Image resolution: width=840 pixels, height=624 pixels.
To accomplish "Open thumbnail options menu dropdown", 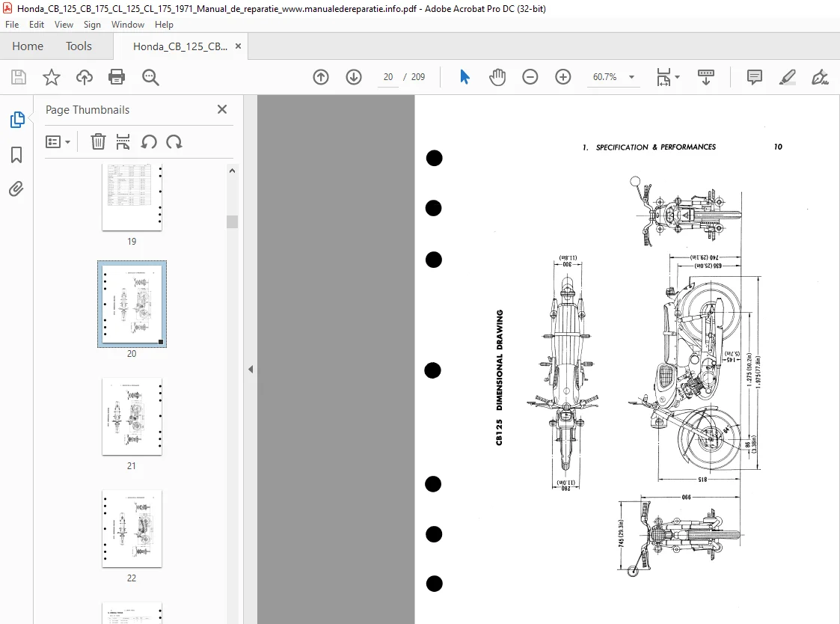I will click(x=58, y=142).
